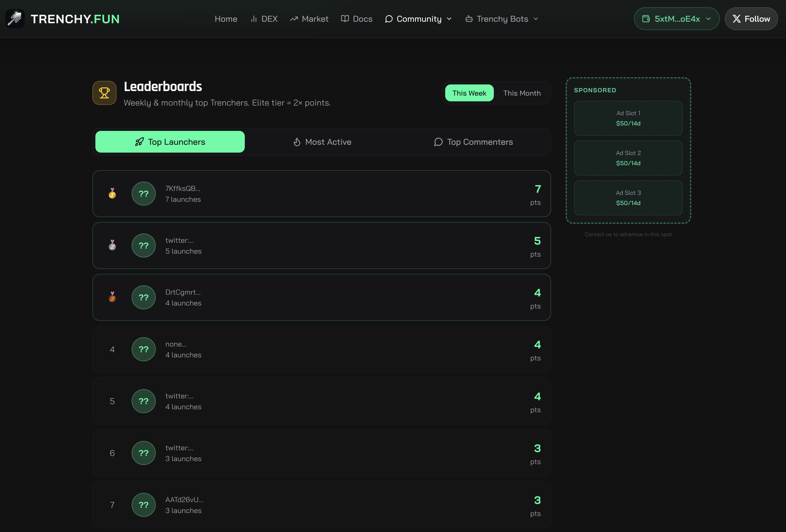Click the Community chat bubble icon

pos(389,19)
